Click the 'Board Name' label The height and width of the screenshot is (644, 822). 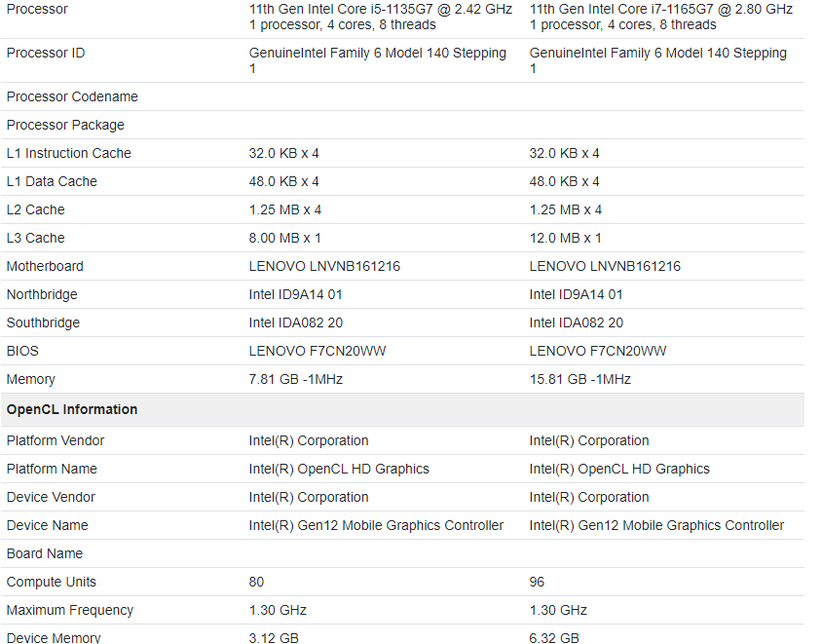click(45, 554)
